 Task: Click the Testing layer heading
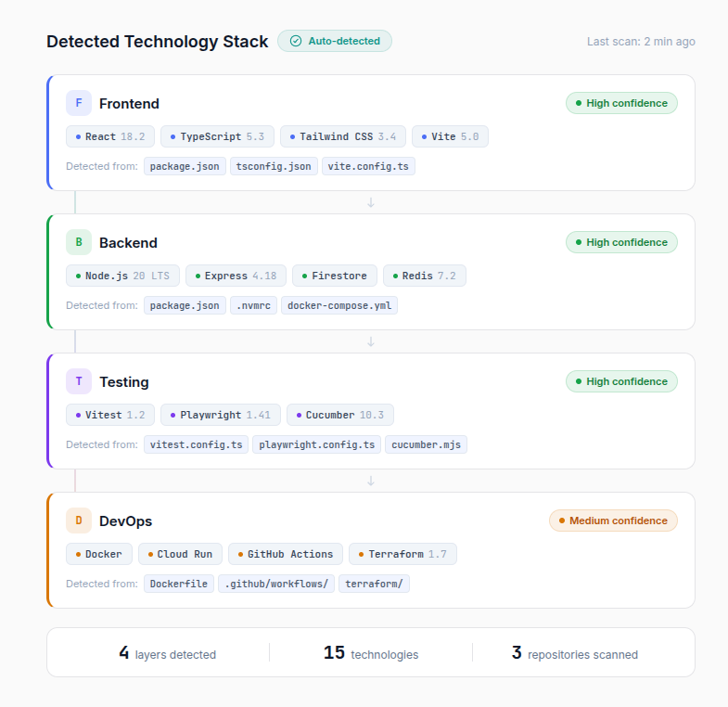(x=124, y=381)
